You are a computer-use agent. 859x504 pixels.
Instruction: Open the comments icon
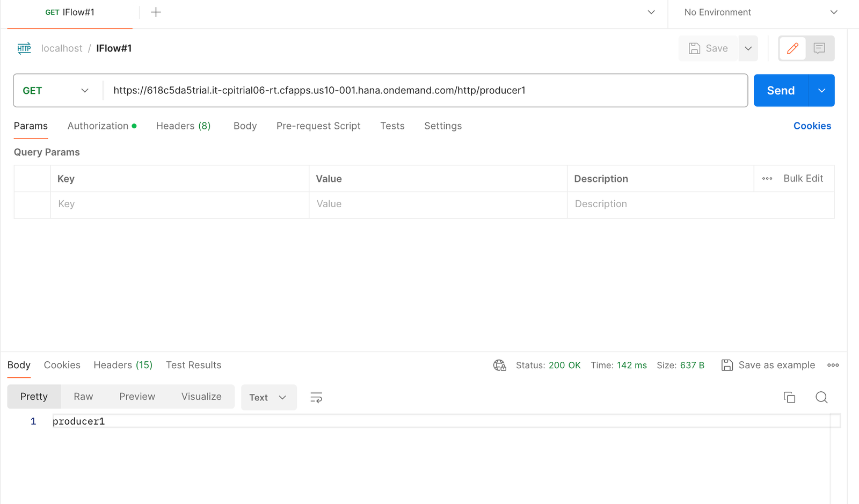coord(819,48)
